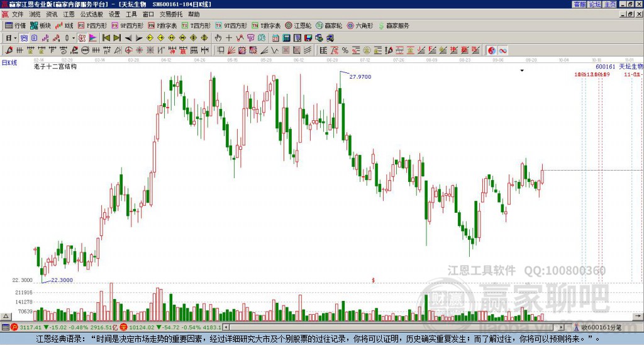This screenshot has width=644, height=345.
Task: Click the 论坛 button in title bar
Action: click(595, 4)
